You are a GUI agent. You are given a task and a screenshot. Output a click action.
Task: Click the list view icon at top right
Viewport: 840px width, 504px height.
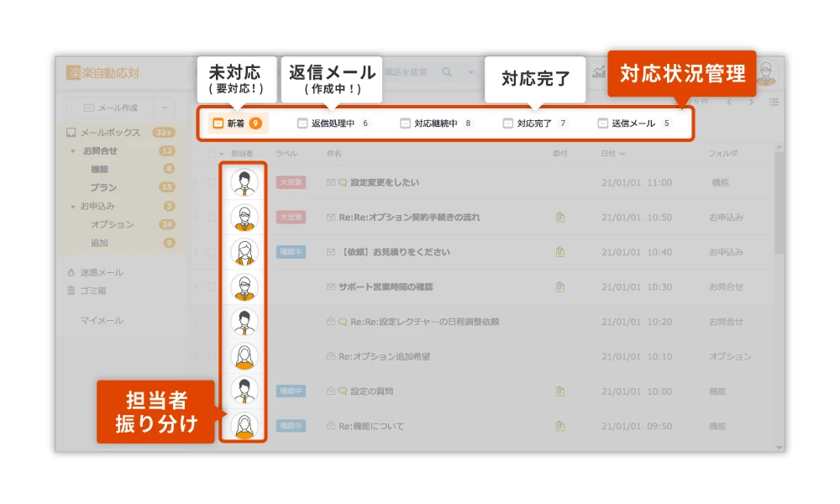(775, 101)
